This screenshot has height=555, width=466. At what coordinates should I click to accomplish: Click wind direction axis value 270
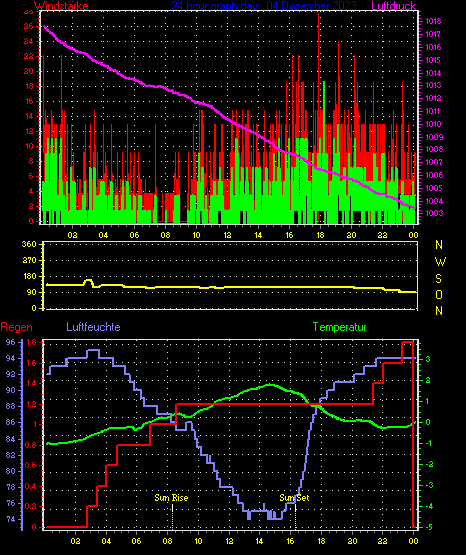[29, 261]
